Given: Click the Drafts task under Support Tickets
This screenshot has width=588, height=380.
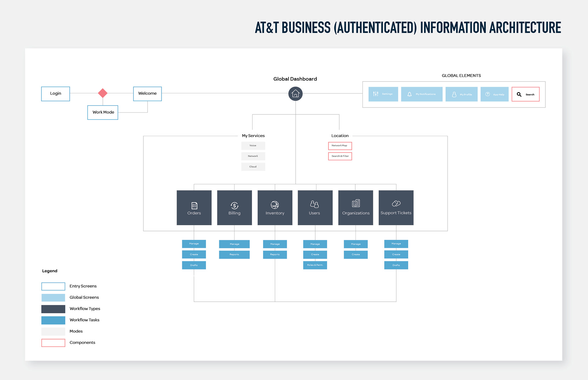Looking at the screenshot, I should coord(396,265).
